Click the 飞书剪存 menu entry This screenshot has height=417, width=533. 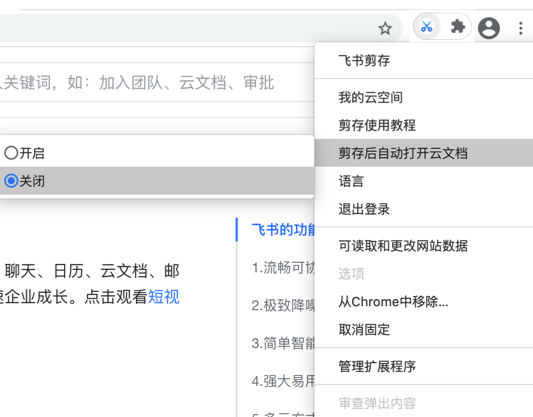point(424,60)
